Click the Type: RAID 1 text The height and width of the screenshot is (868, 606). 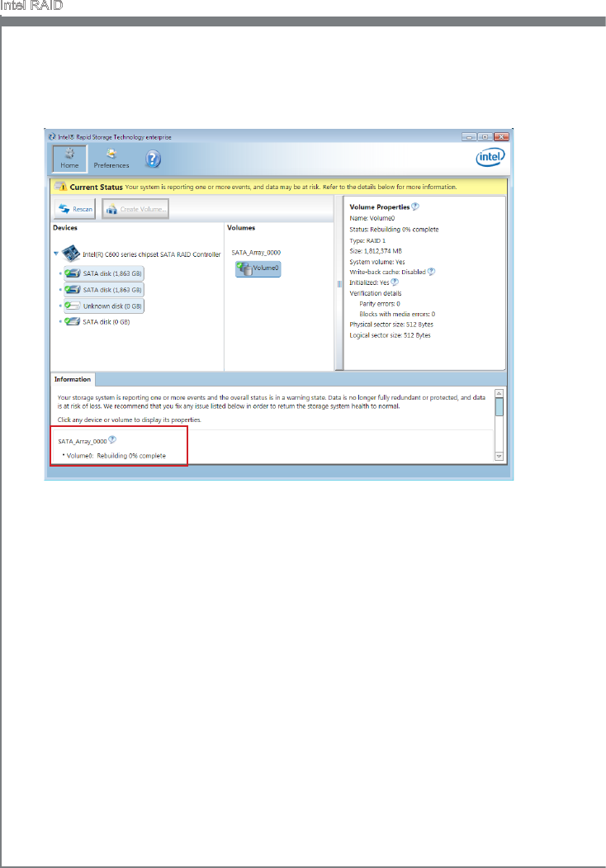click(x=367, y=241)
